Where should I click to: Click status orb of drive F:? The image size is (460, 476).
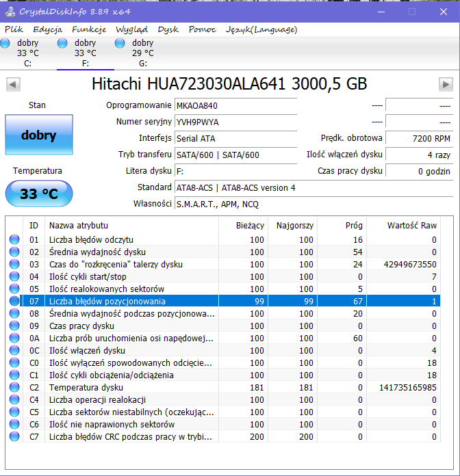[62, 43]
